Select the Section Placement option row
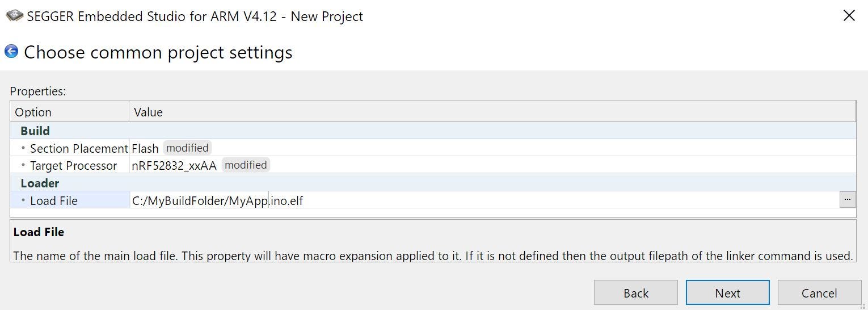This screenshot has width=868, height=310. click(433, 148)
